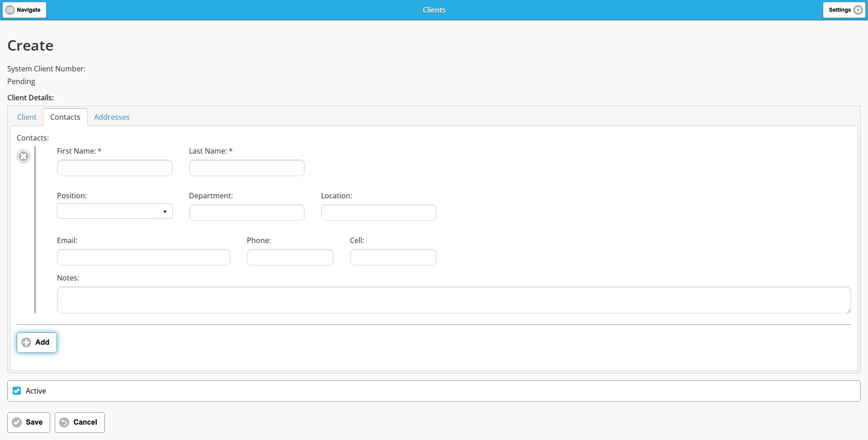The width and height of the screenshot is (868, 440).
Task: Focus the First Name field
Action: tap(115, 168)
